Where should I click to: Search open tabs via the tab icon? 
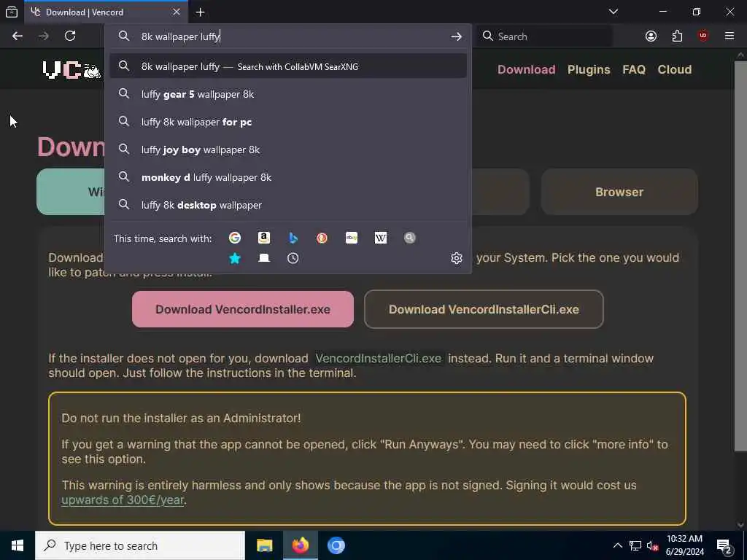pyautogui.click(x=264, y=258)
